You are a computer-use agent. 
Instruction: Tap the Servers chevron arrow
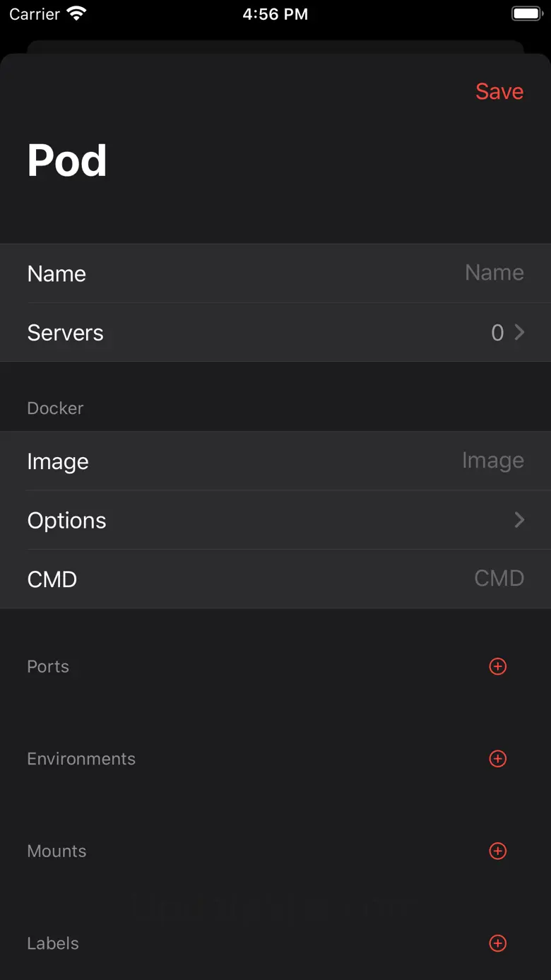click(519, 332)
